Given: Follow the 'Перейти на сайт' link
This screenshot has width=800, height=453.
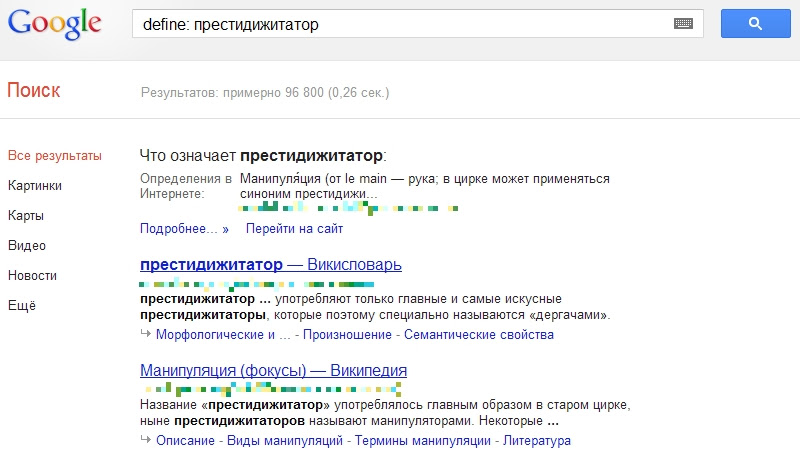Looking at the screenshot, I should [x=294, y=229].
